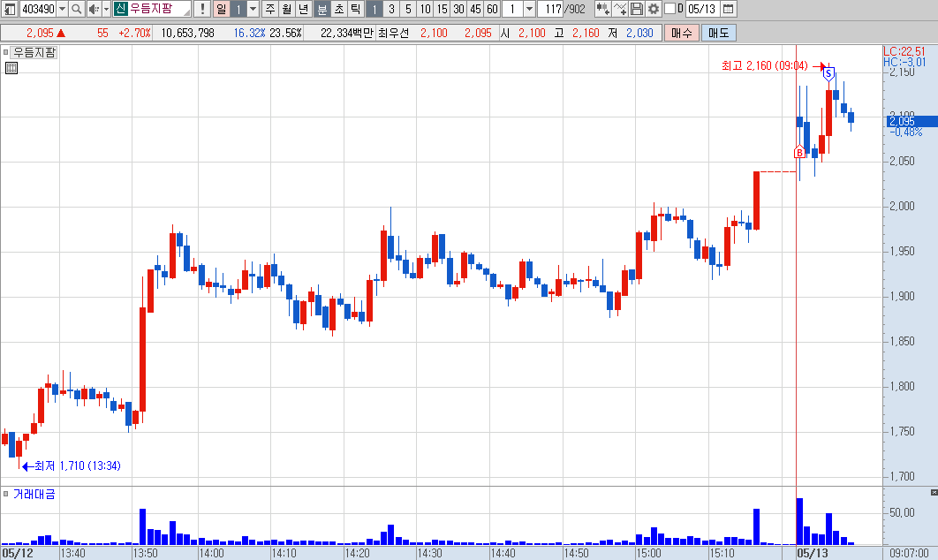Open the calendar date picker icon

point(728,9)
